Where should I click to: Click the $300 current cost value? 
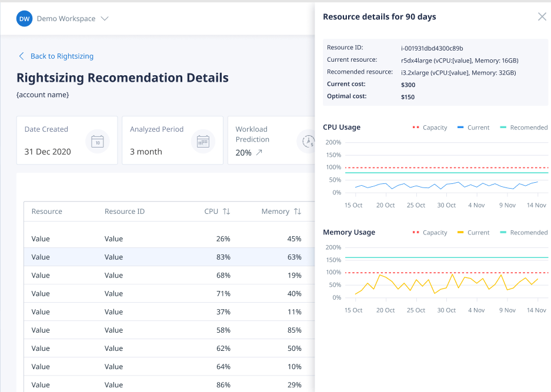408,85
